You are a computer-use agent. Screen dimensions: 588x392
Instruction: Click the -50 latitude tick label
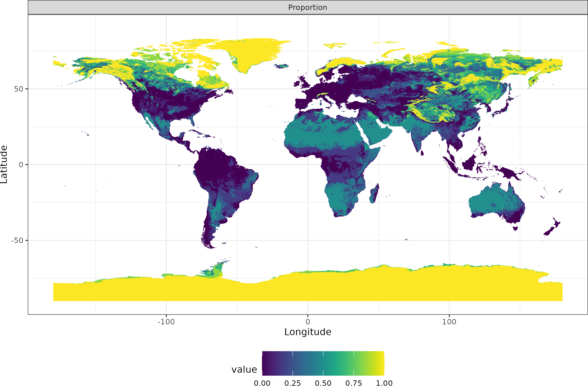tap(17, 241)
